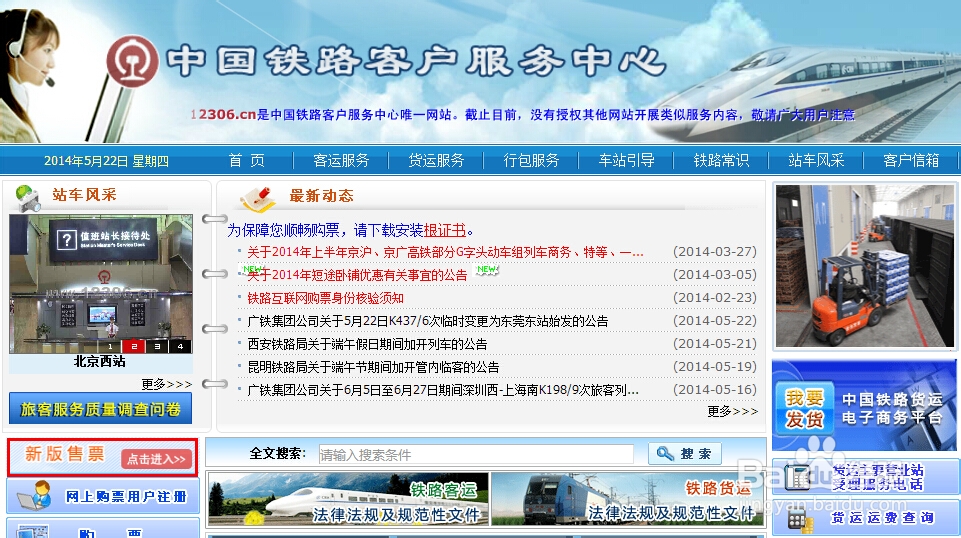Click the 根证书 download link
The width and height of the screenshot is (961, 538).
point(445,230)
